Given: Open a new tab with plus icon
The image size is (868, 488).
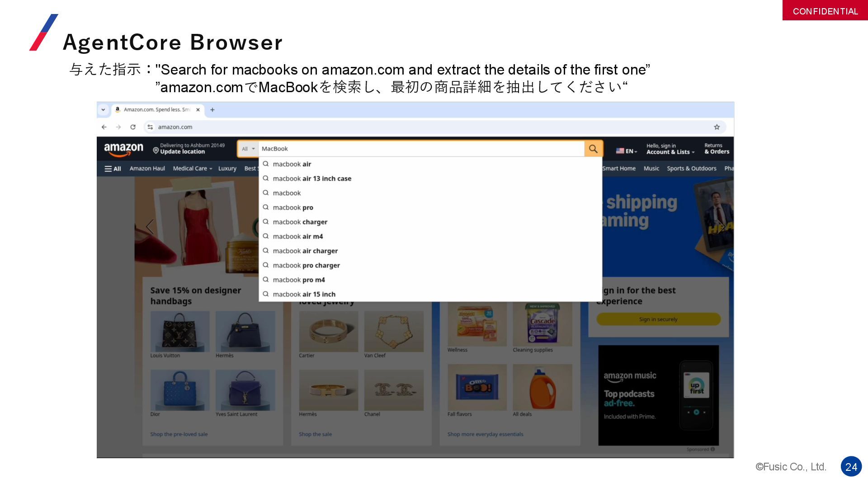Looking at the screenshot, I should tap(212, 109).
